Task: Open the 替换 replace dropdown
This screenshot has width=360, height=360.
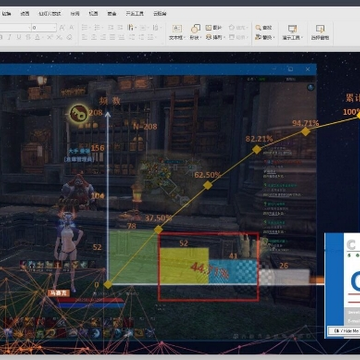Action: coord(265,37)
